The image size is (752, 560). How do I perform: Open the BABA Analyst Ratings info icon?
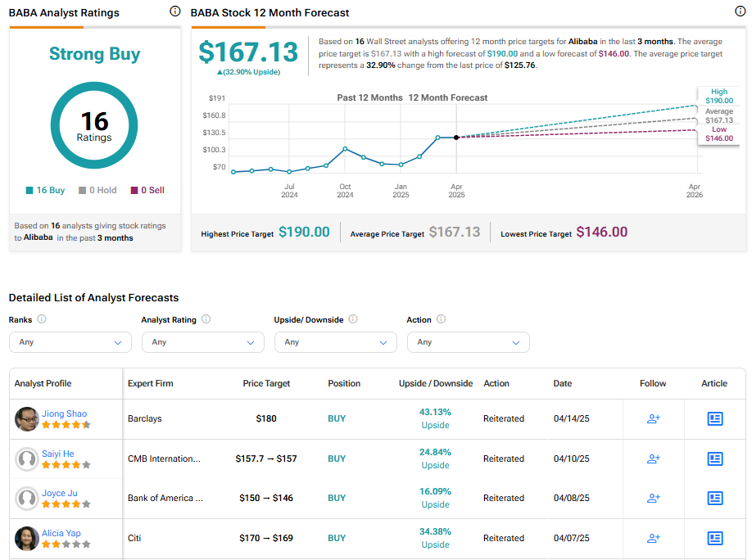click(175, 11)
